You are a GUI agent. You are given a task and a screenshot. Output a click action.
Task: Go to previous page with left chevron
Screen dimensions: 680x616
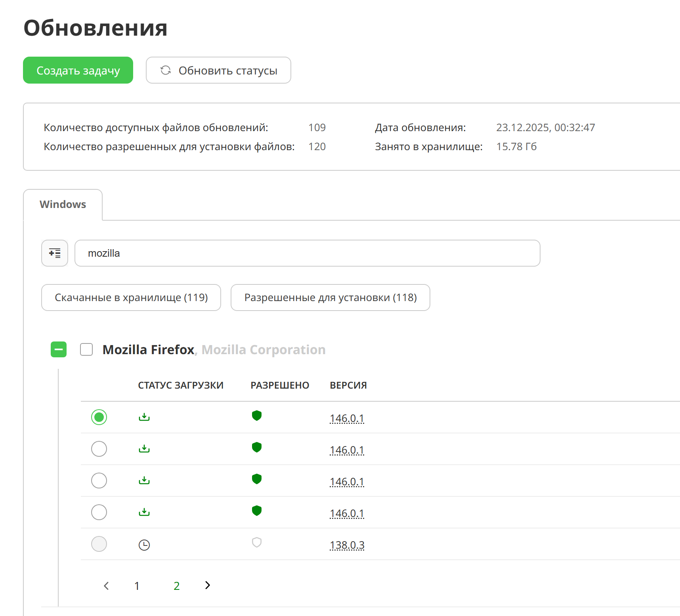[106, 586]
